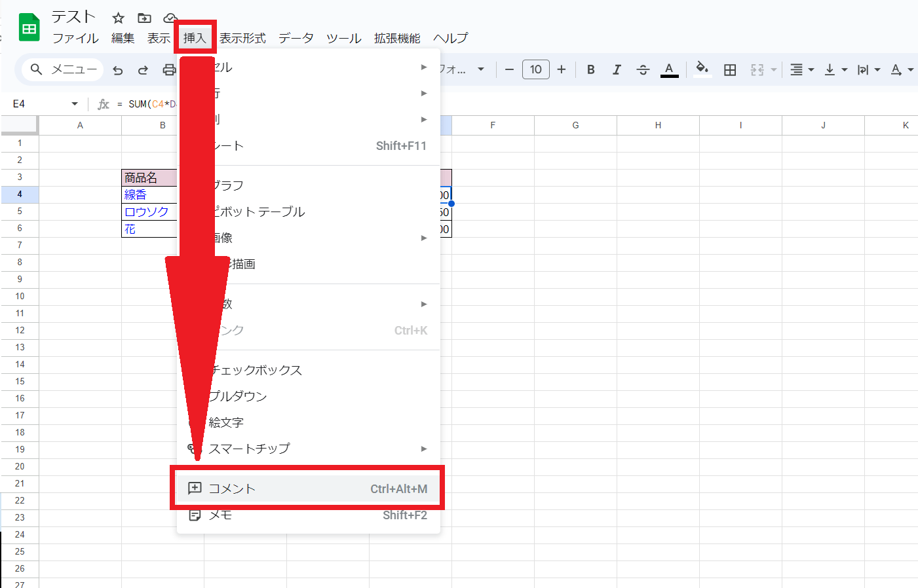This screenshot has width=918, height=588.
Task: Click the move to folder icon
Action: [144, 18]
